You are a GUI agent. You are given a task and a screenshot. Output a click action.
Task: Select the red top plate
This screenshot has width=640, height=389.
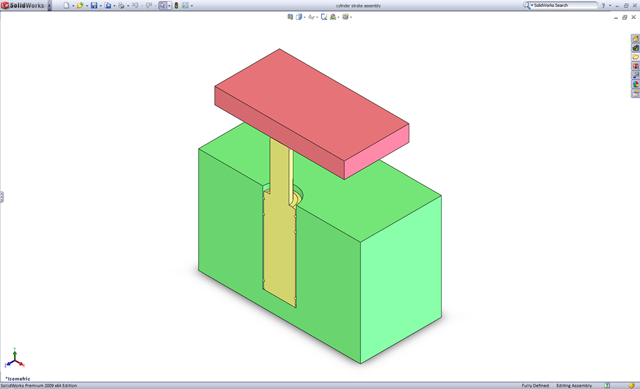(311, 106)
